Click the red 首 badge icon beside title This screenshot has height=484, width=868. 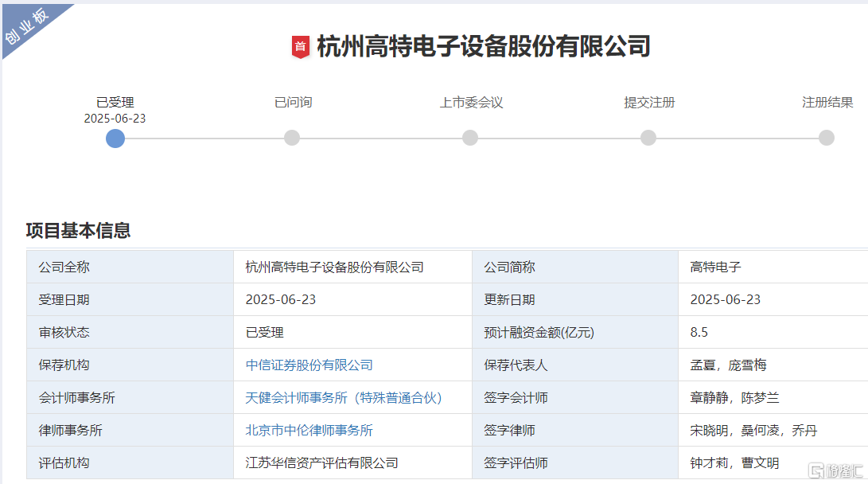point(300,46)
